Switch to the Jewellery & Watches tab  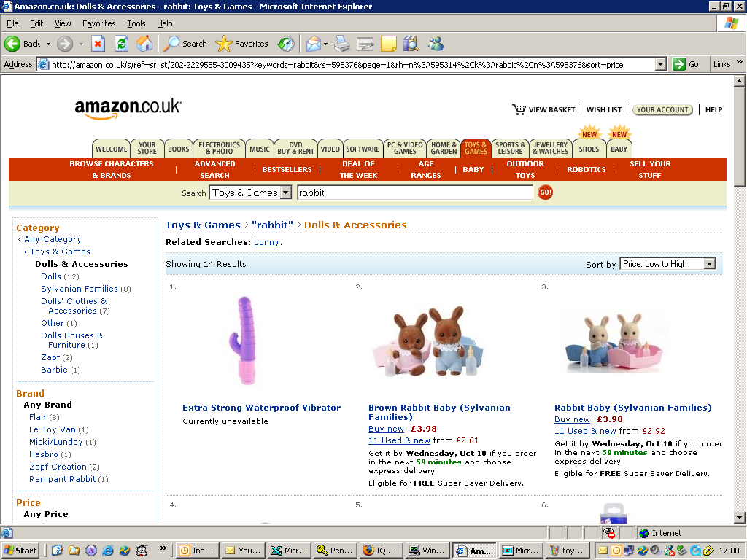click(x=550, y=148)
